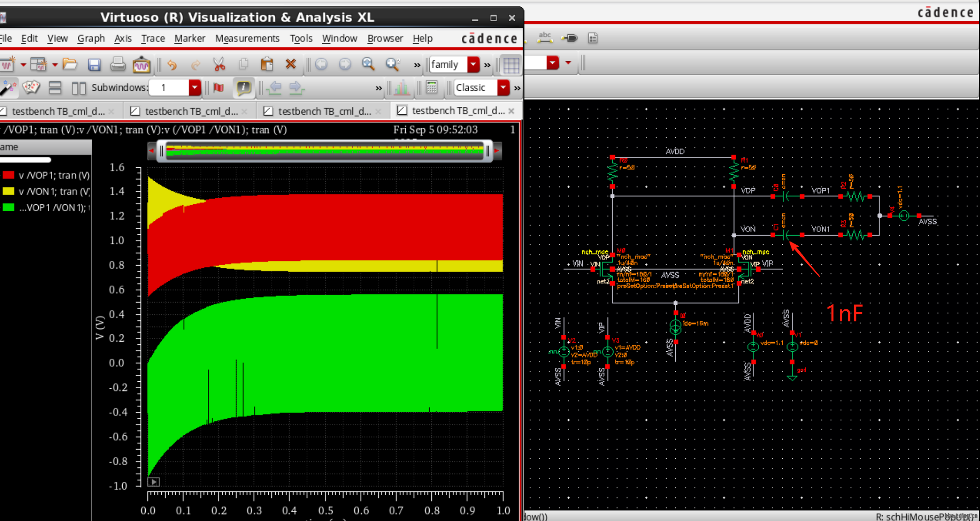Delete the selected trace with the X icon

click(x=290, y=64)
